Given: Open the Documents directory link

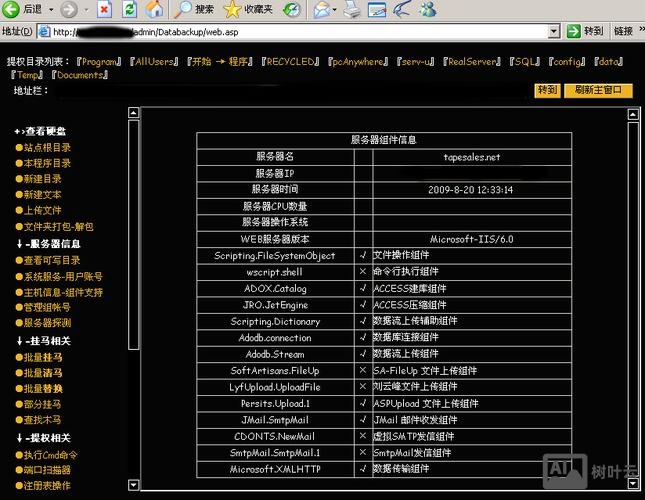Looking at the screenshot, I should point(79,75).
